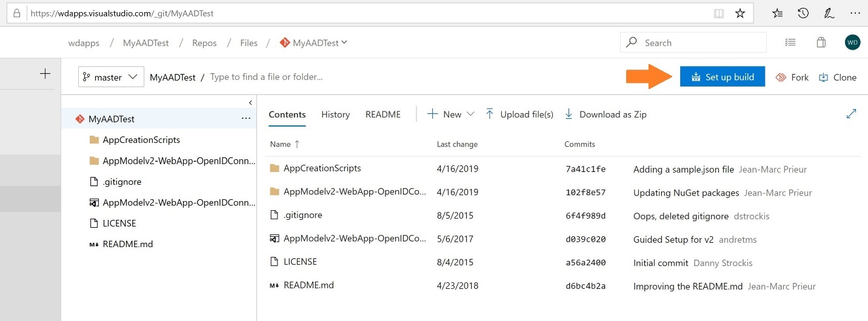The width and height of the screenshot is (868, 321).
Task: Click the Set up build button
Action: (723, 77)
